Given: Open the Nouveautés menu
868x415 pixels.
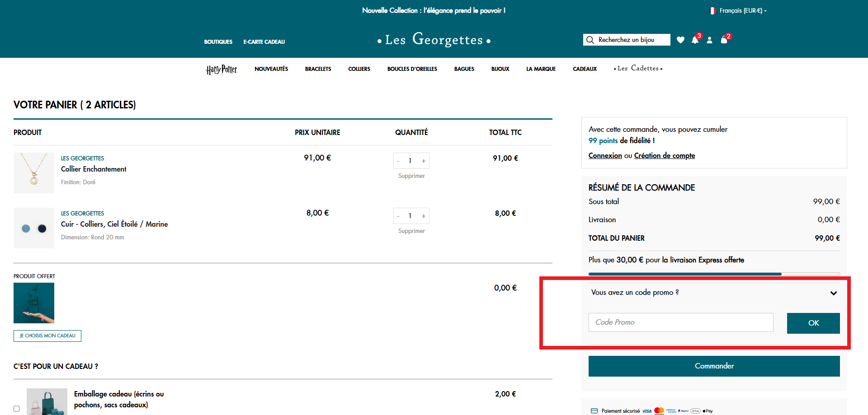Looking at the screenshot, I should pos(271,69).
